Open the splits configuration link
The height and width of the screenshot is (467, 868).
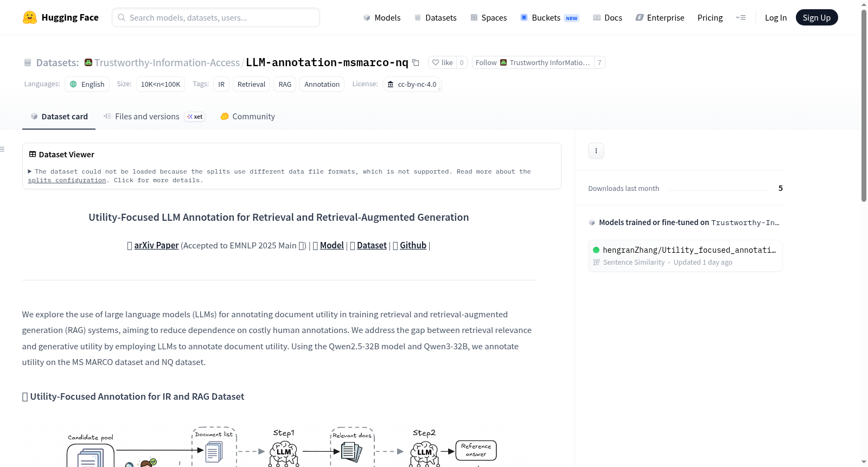point(67,180)
